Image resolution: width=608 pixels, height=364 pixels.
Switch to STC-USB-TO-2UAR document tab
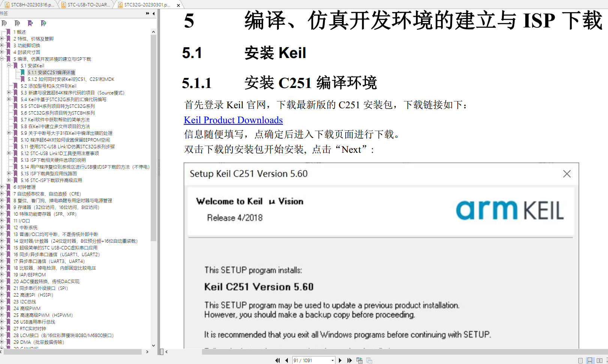(x=86, y=4)
